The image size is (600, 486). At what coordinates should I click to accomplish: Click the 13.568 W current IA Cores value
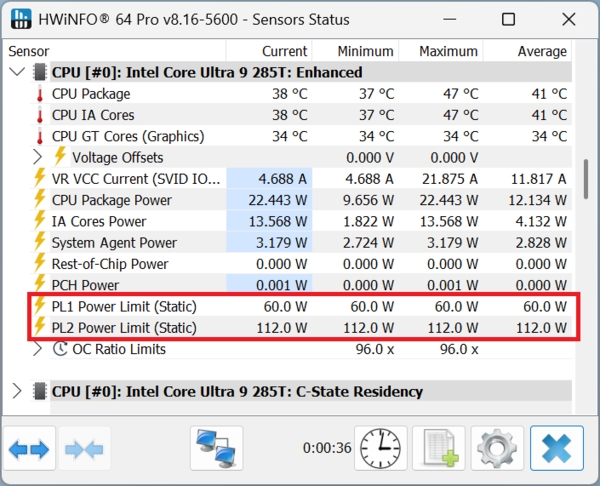[x=278, y=222]
